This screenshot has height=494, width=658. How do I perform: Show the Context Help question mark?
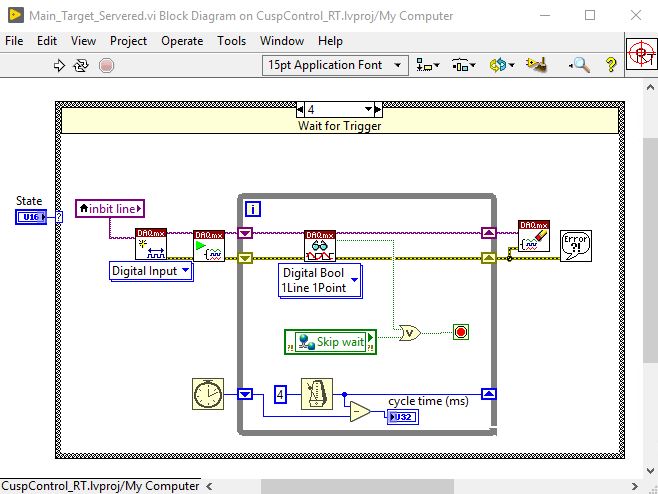point(611,65)
